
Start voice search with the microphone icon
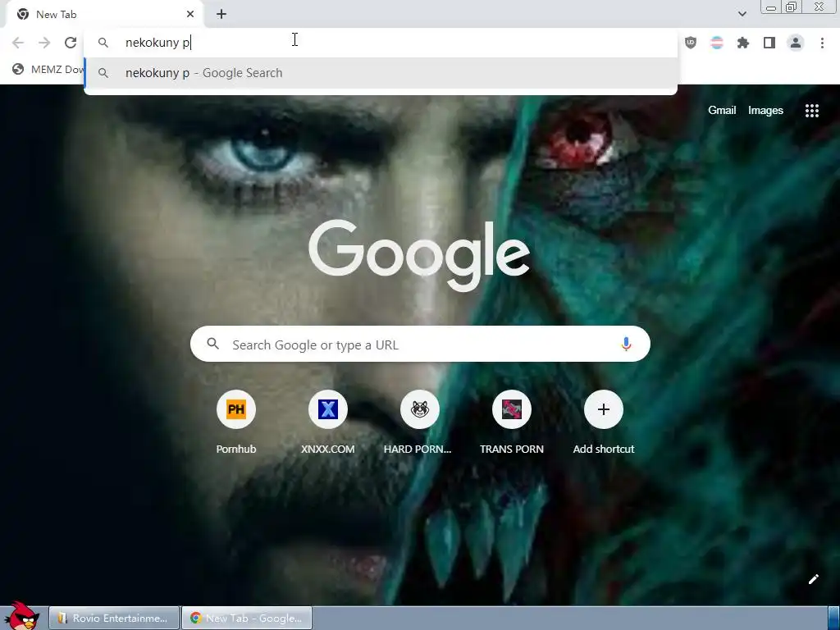pos(626,344)
